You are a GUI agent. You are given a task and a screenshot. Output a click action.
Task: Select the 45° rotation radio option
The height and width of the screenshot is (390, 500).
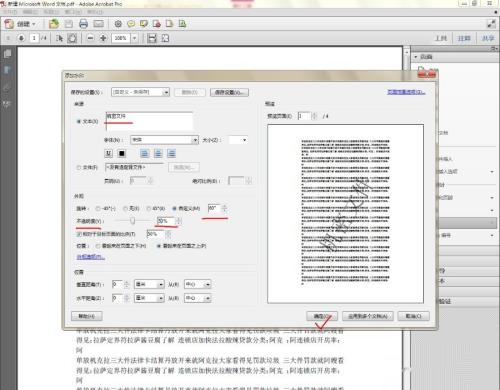149,209
